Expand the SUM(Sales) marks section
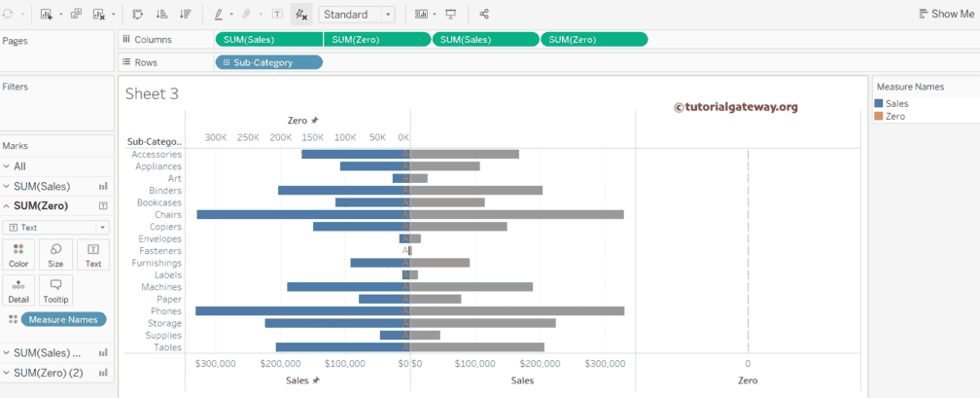The image size is (980, 398). 8,186
